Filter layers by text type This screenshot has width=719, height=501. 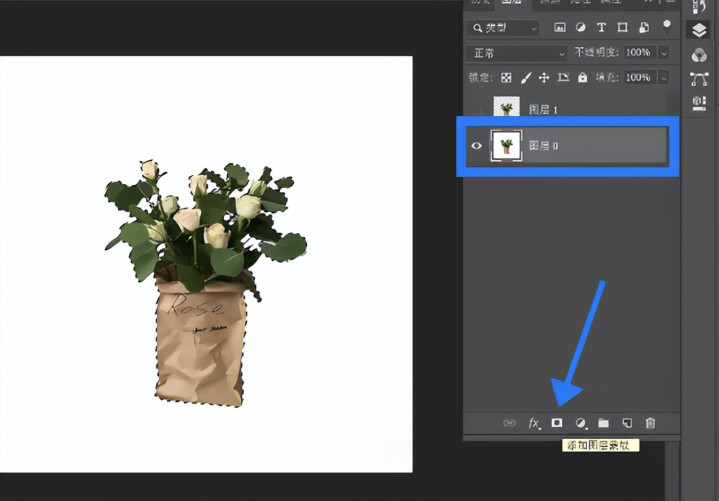click(x=602, y=27)
